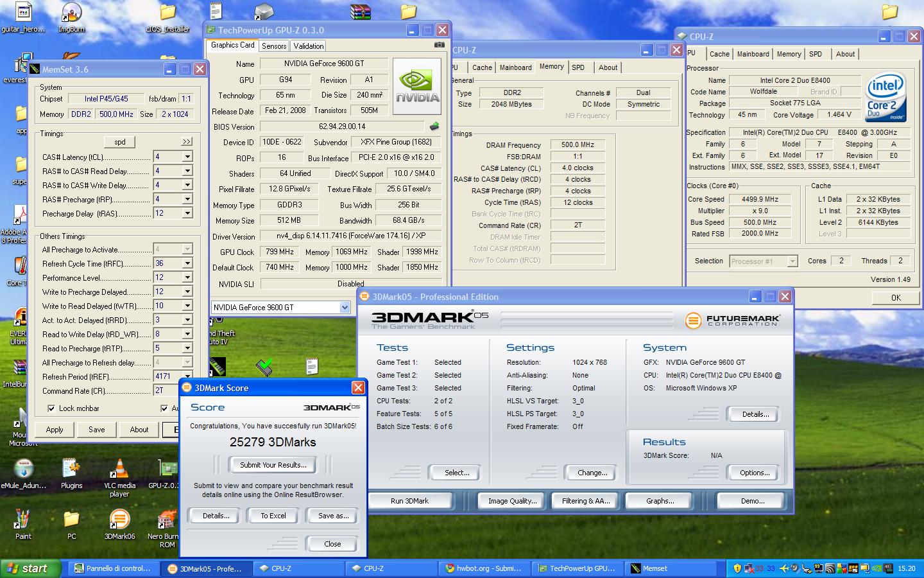Select the Paint desktop shortcut
The height and width of the screenshot is (578, 924).
click(23, 523)
